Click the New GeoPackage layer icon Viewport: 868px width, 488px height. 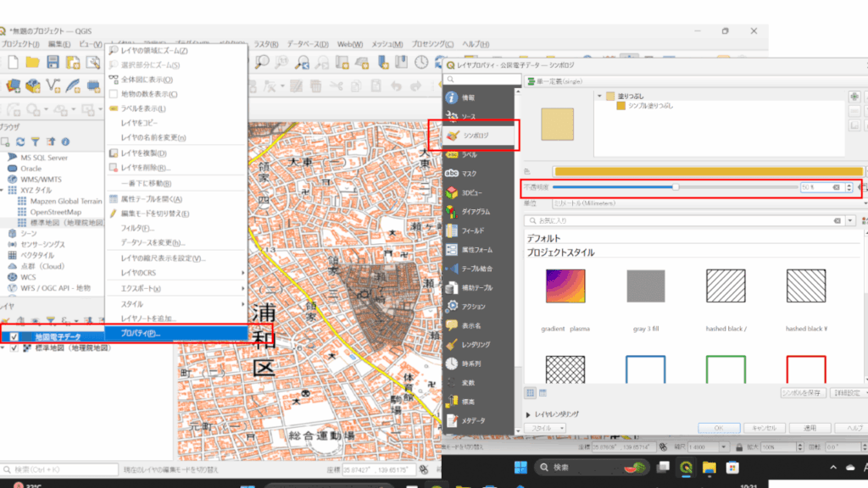tap(33, 86)
